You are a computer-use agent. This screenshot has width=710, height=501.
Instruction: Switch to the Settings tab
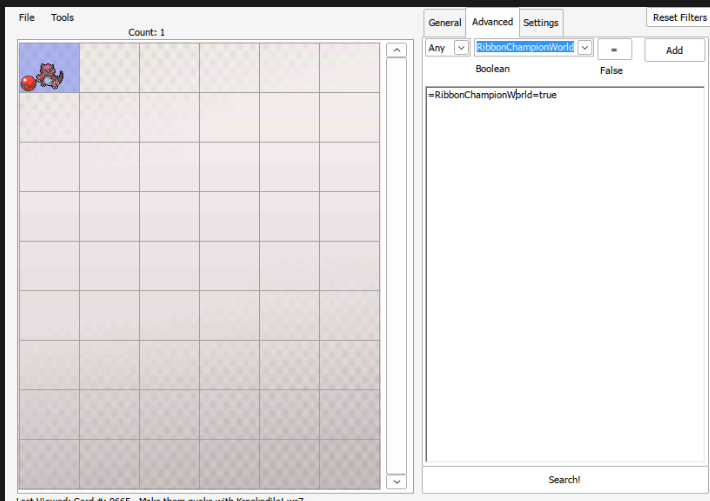[541, 23]
